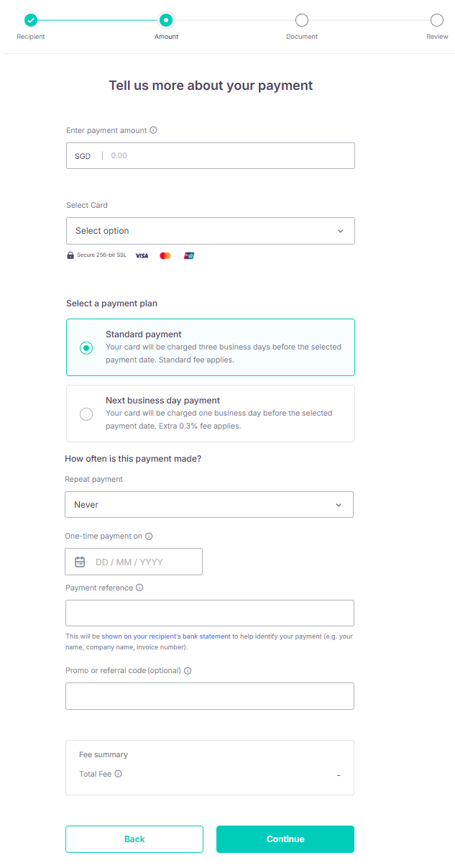Click the Total Fee info icon
The height and width of the screenshot is (868, 455).
coord(118,775)
